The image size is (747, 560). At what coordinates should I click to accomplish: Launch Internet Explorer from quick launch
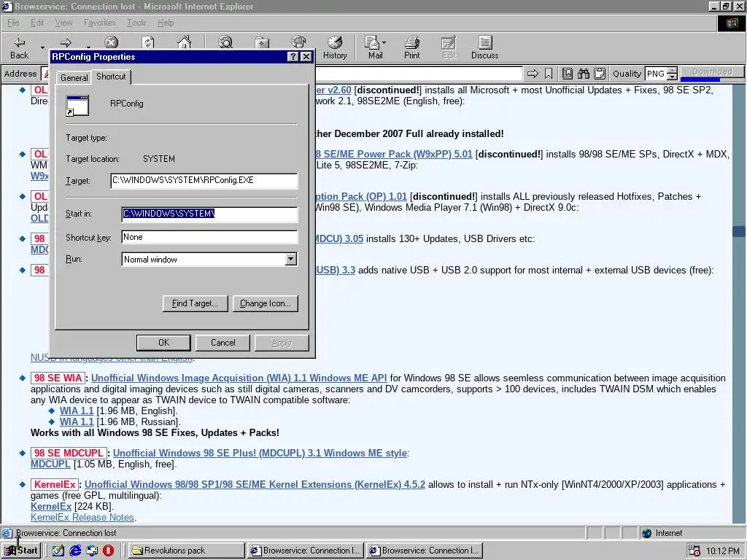point(75,551)
